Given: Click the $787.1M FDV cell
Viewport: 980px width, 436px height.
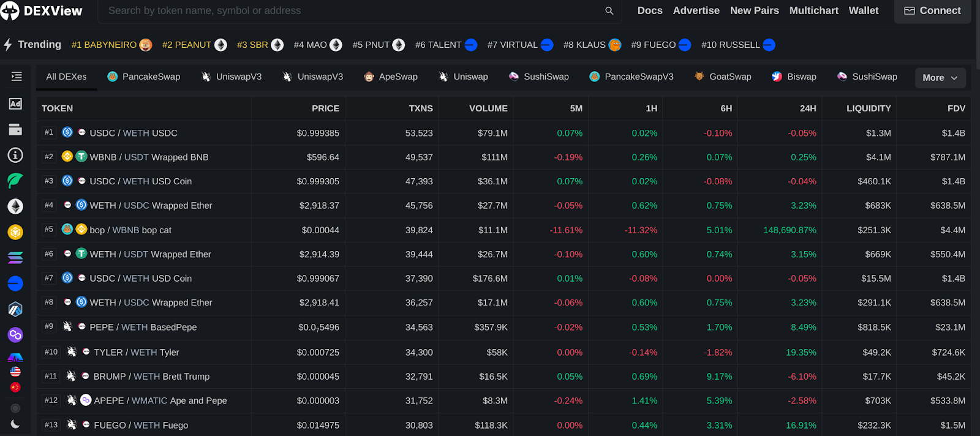Looking at the screenshot, I should pos(948,157).
